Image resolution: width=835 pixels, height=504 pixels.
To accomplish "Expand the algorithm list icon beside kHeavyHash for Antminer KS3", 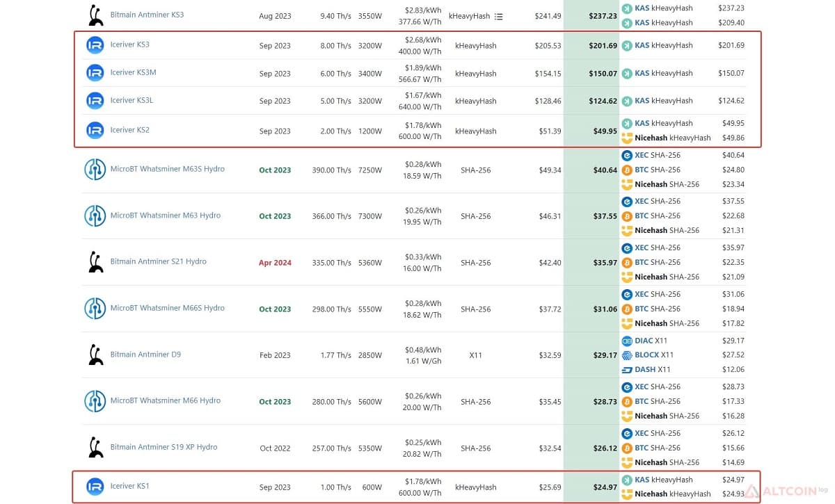I will click(x=499, y=16).
